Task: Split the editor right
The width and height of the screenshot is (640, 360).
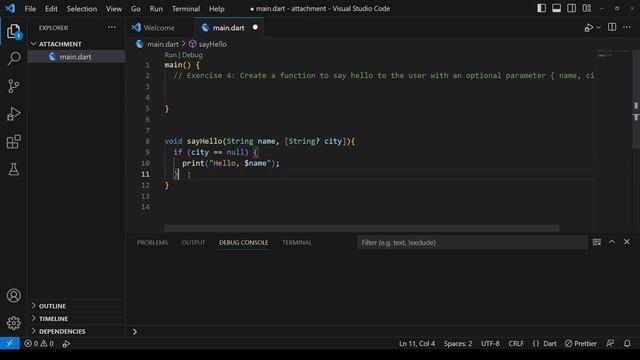Action: pyautogui.click(x=612, y=27)
